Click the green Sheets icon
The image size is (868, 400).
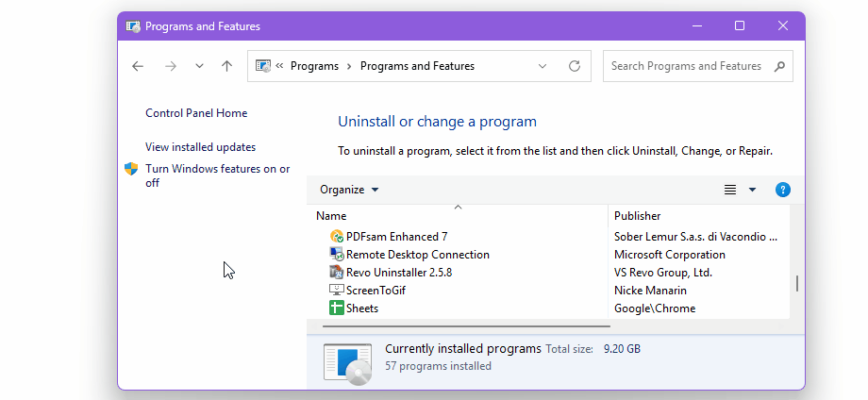[337, 308]
